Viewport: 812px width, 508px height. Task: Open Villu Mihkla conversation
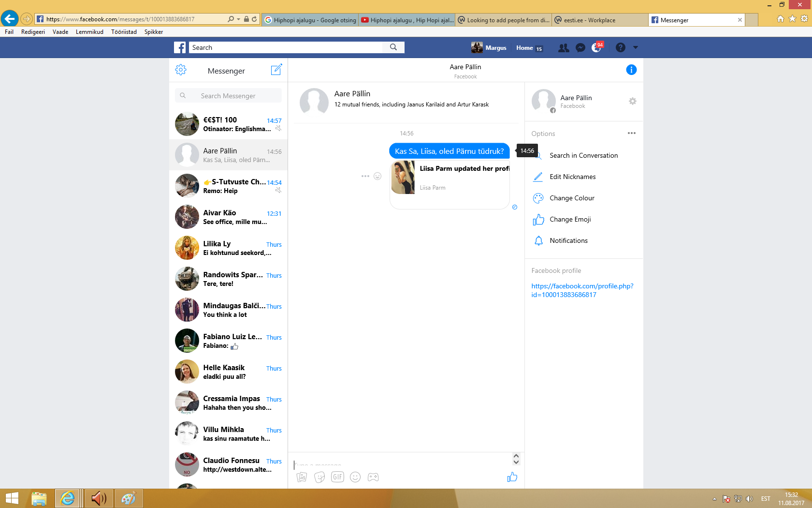(228, 433)
